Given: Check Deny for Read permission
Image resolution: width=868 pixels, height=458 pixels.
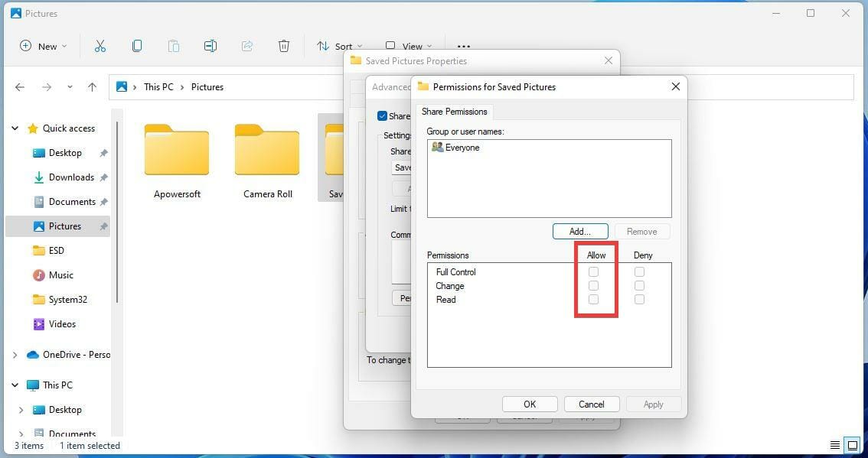Looking at the screenshot, I should [639, 299].
